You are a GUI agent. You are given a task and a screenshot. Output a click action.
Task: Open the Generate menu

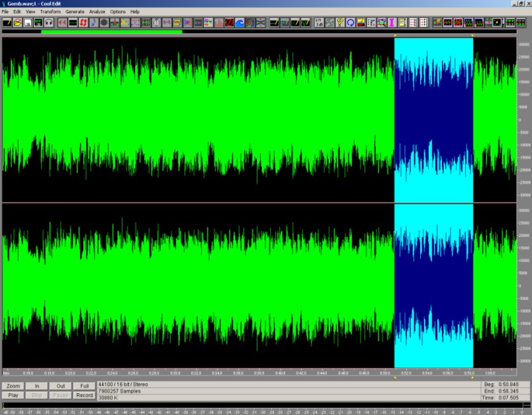point(75,11)
